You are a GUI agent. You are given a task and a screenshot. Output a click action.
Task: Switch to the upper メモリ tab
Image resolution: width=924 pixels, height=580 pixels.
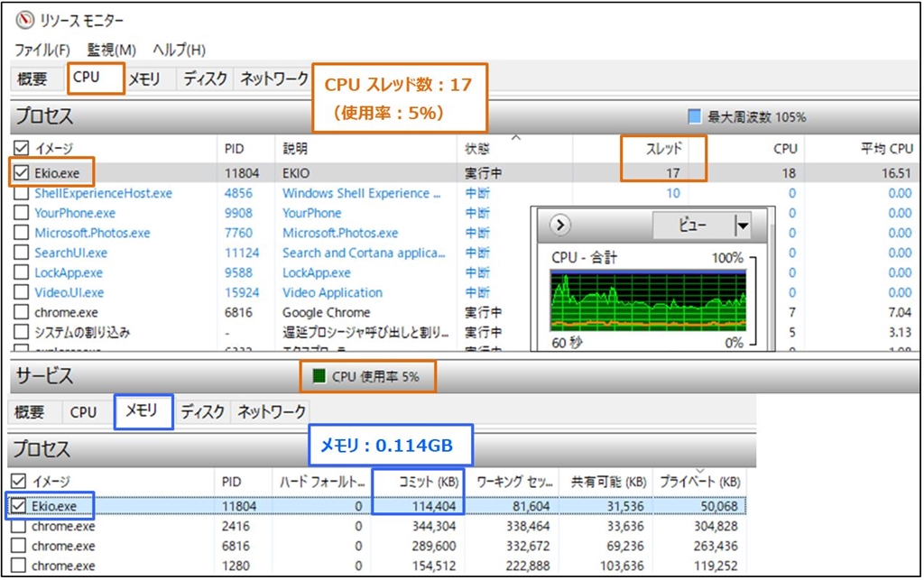144,78
